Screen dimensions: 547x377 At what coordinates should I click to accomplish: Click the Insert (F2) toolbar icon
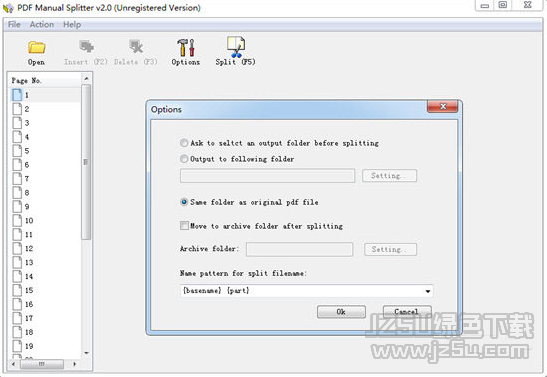pos(86,47)
